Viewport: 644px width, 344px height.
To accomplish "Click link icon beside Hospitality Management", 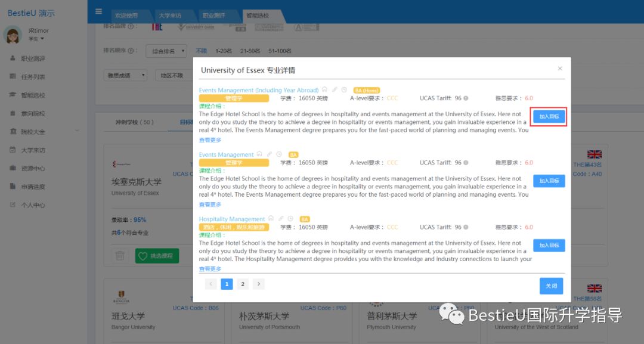I will click(281, 218).
